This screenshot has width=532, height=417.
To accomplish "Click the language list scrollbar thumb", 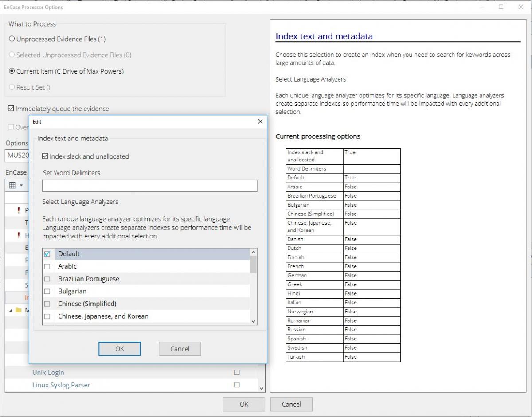I will click(253, 265).
